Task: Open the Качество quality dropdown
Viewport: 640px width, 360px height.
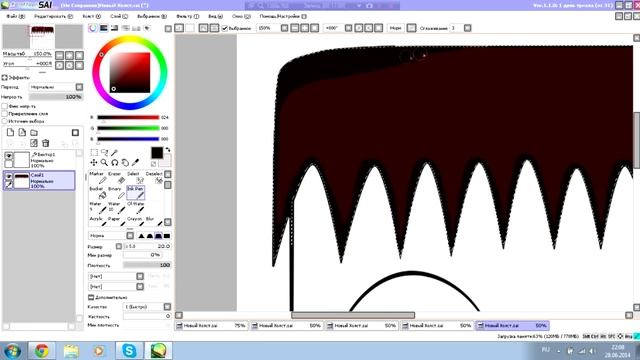Action: click(167, 307)
